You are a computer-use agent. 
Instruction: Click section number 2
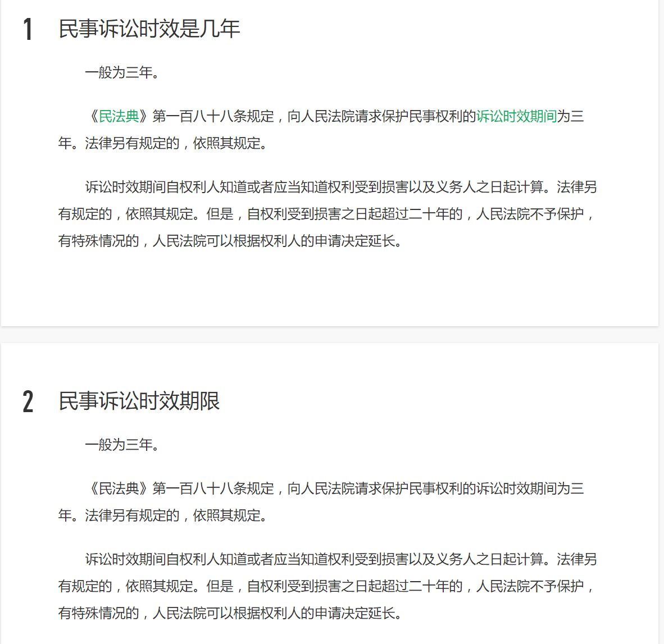[x=28, y=401]
